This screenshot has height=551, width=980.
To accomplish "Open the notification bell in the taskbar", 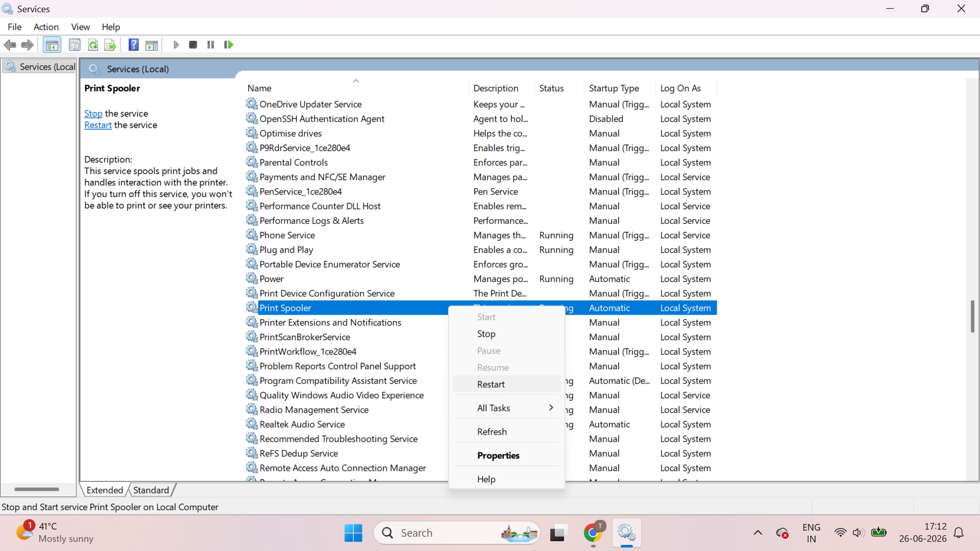I will point(959,533).
